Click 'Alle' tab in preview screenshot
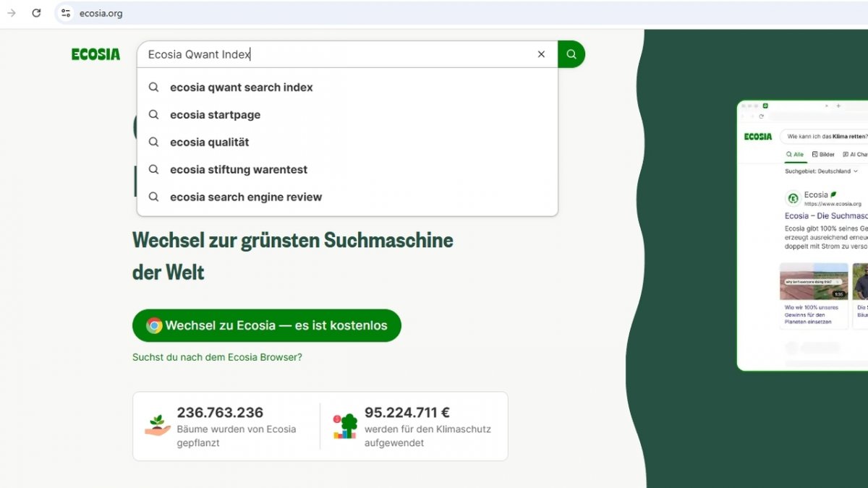 point(795,154)
